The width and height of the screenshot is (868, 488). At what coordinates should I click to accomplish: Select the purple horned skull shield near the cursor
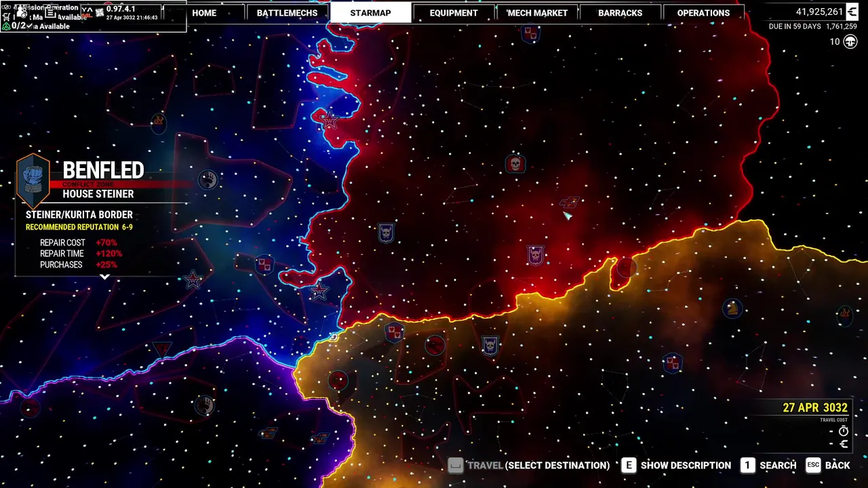point(536,256)
